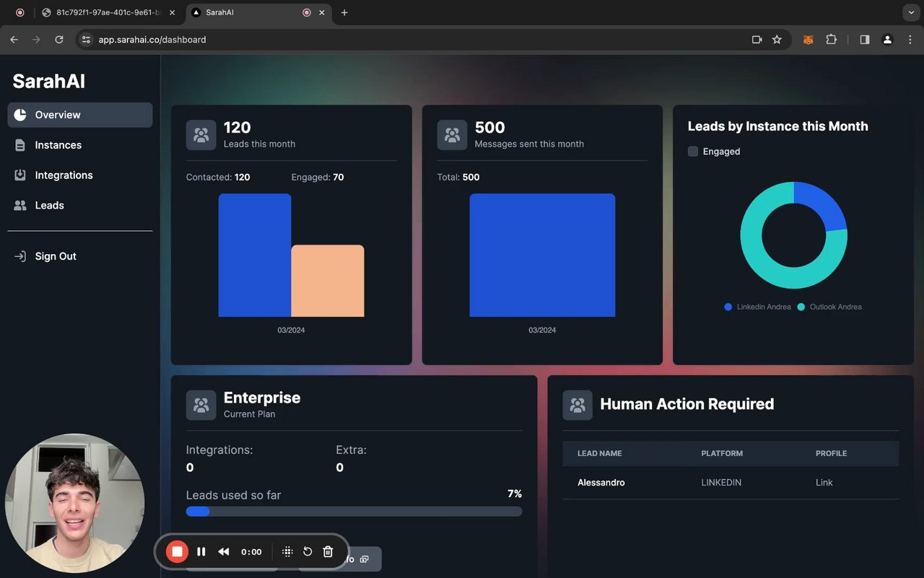Click the recording indicator on SarahAI tab
The image size is (924, 578).
[x=307, y=12]
